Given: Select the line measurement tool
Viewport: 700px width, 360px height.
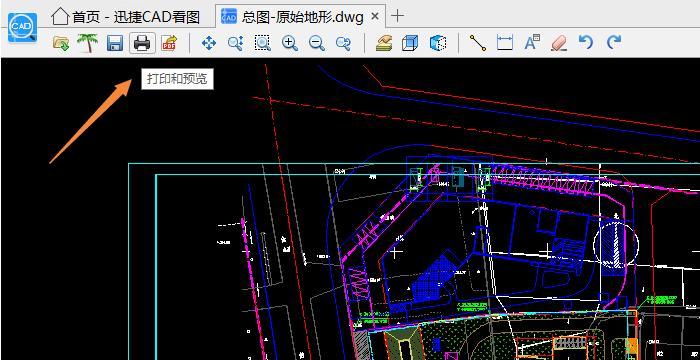Looking at the screenshot, I should [478, 43].
